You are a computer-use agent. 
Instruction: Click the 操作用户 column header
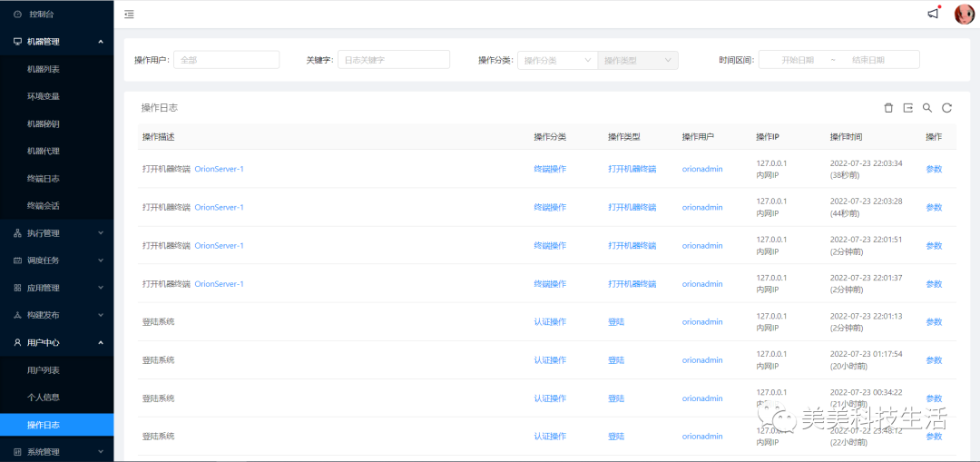698,137
